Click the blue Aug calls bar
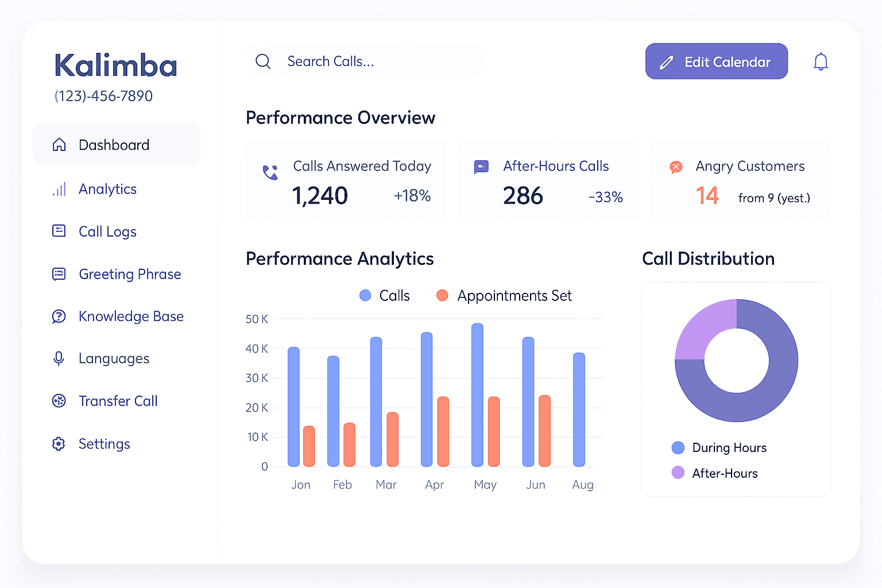Viewport: 882px width, 588px height. (x=579, y=409)
